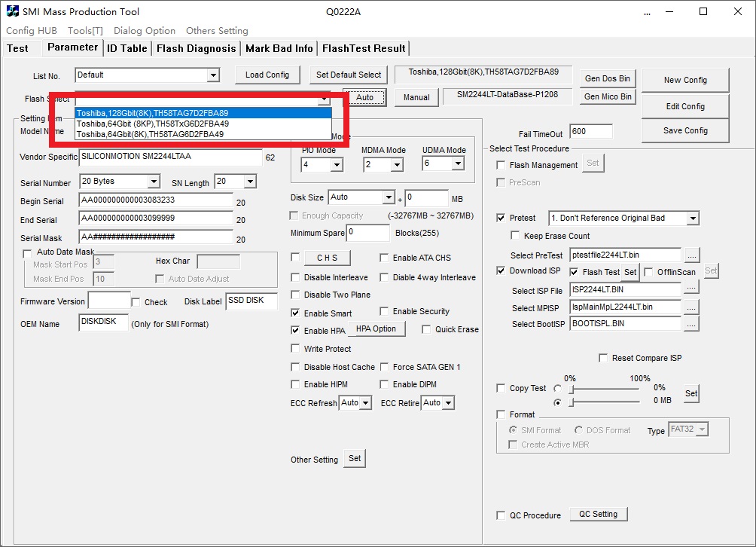Open the HPA Option button
The image size is (756, 547).
[x=376, y=329]
